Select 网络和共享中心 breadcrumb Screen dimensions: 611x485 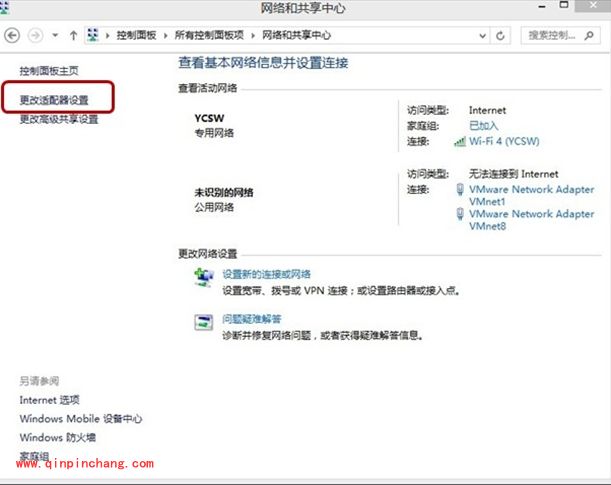click(x=297, y=35)
